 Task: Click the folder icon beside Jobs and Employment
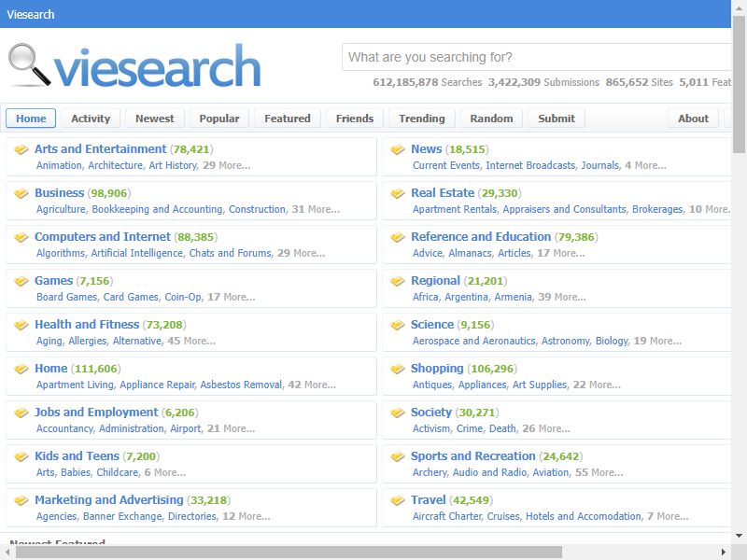(21, 413)
